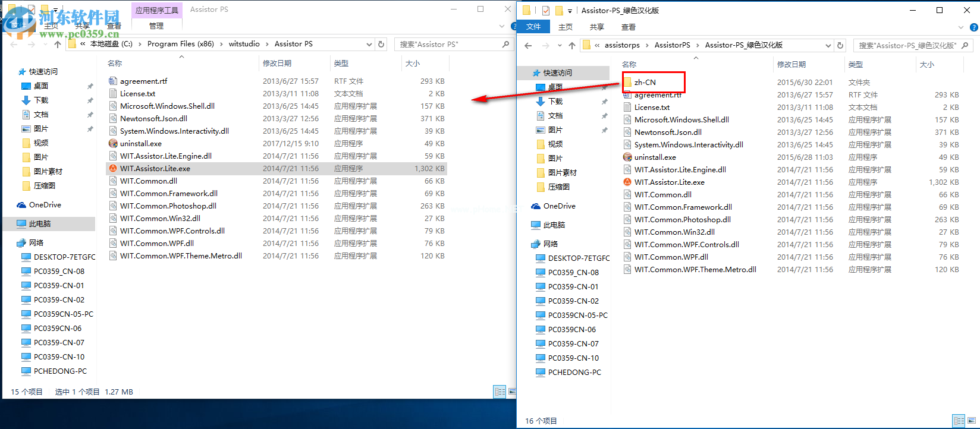The width and height of the screenshot is (980, 429).
Task: Refresh the left window address bar
Action: 382,44
